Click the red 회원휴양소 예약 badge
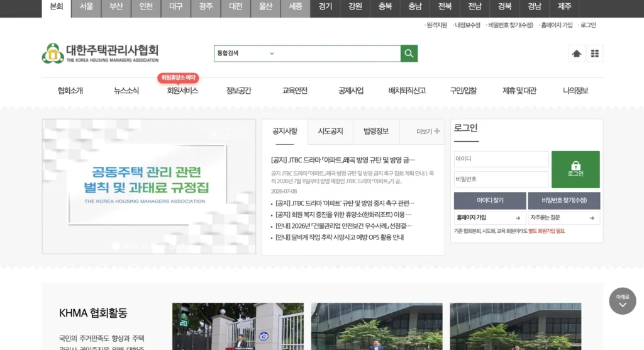 (x=178, y=77)
